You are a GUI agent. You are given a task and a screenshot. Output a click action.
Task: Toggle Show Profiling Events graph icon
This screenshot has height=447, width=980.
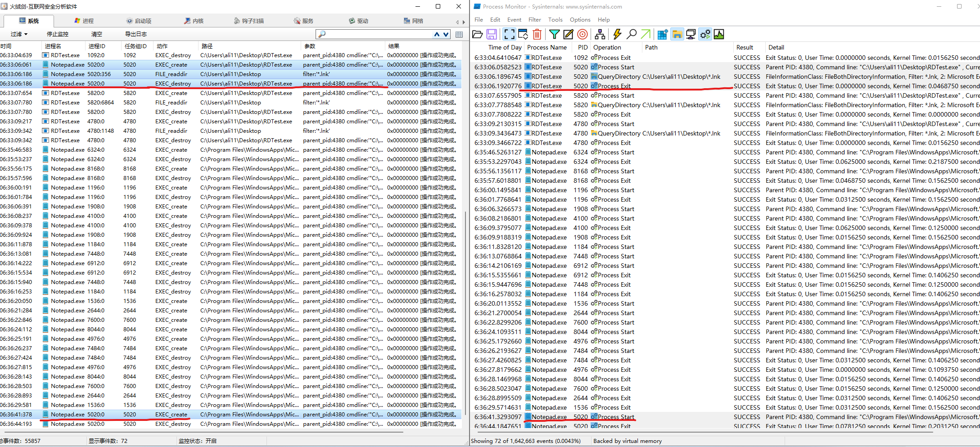tap(719, 34)
